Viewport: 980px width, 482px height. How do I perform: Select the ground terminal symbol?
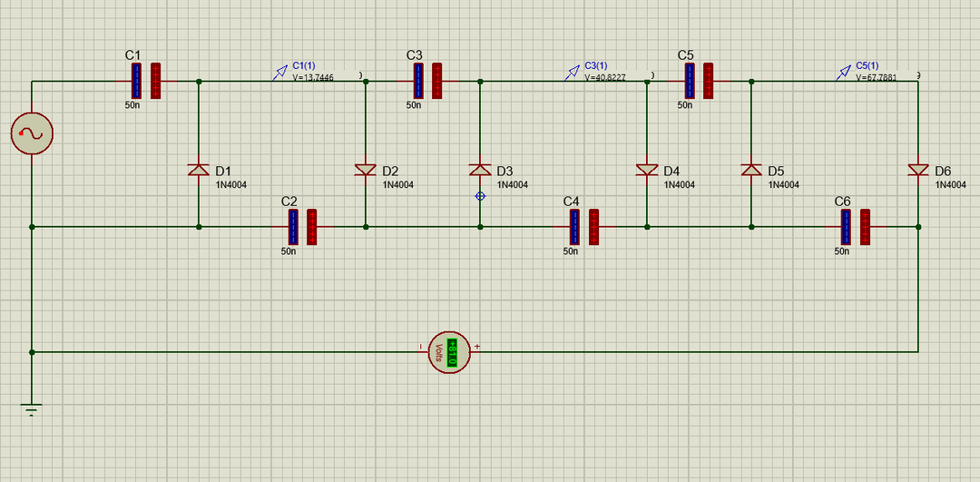[x=32, y=409]
